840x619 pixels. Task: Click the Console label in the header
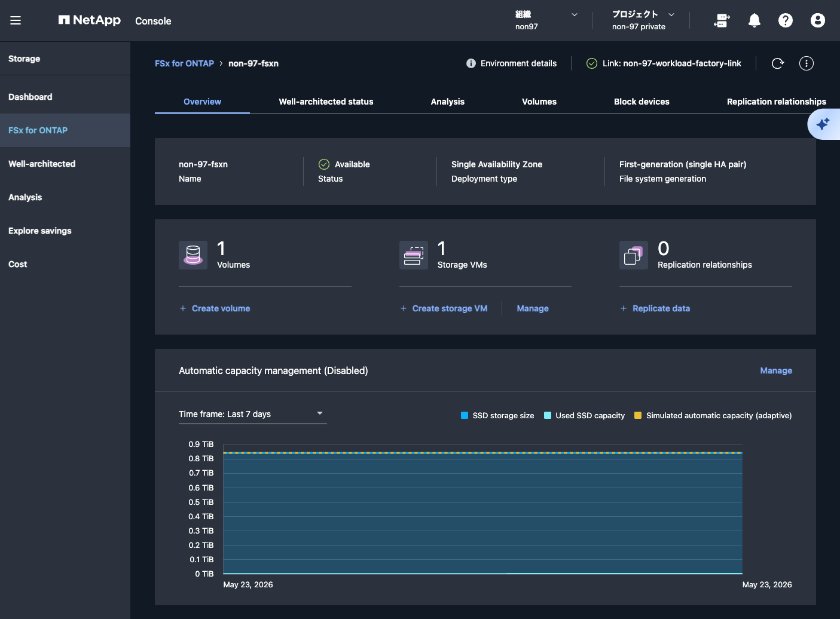coord(153,21)
